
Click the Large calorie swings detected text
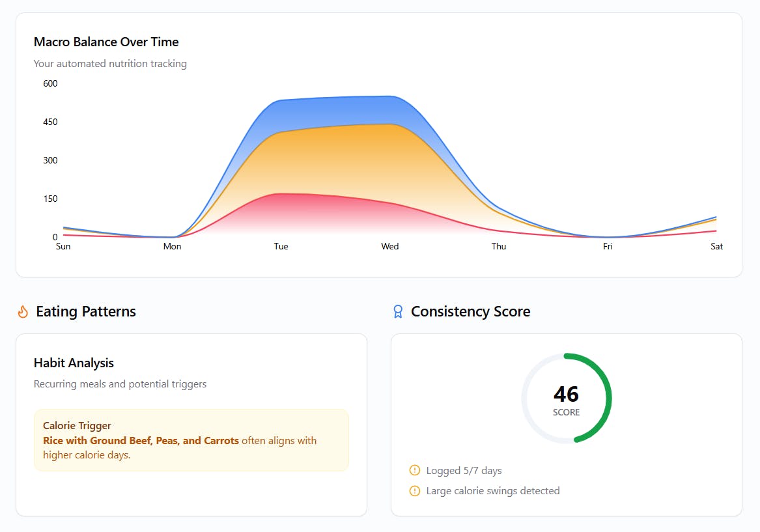tap(493, 491)
